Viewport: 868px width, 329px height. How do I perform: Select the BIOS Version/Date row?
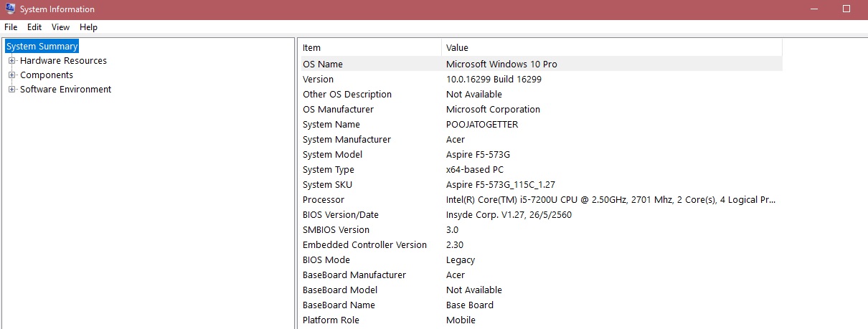pyautogui.click(x=341, y=215)
